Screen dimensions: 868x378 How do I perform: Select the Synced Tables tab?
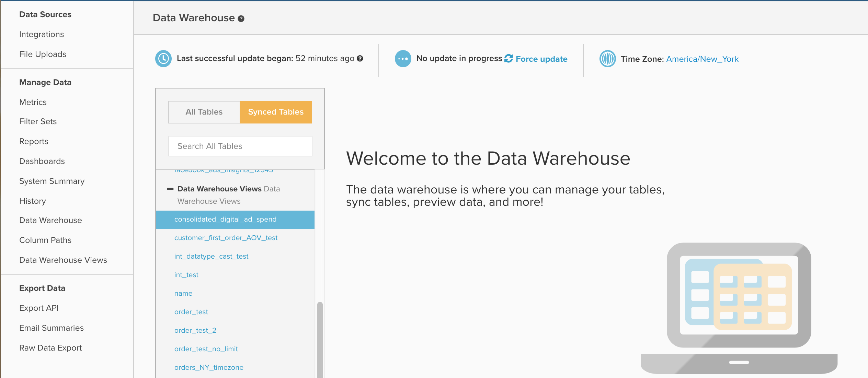[276, 112]
